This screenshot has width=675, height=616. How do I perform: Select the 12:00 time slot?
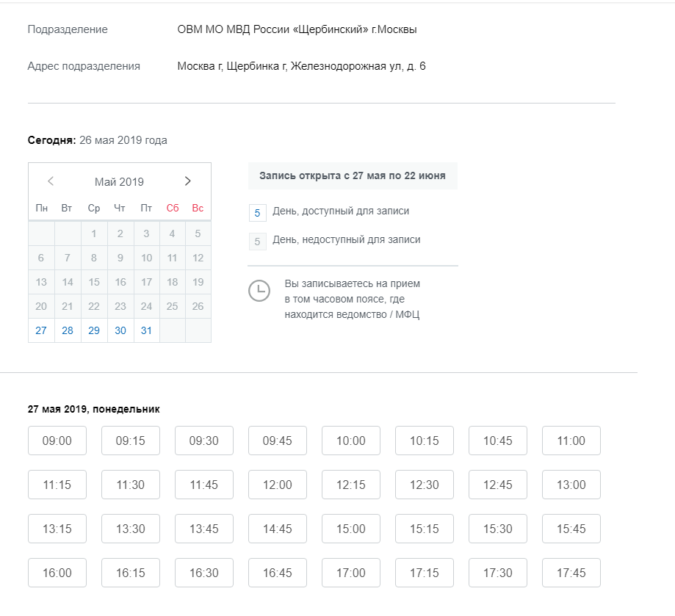[278, 485]
